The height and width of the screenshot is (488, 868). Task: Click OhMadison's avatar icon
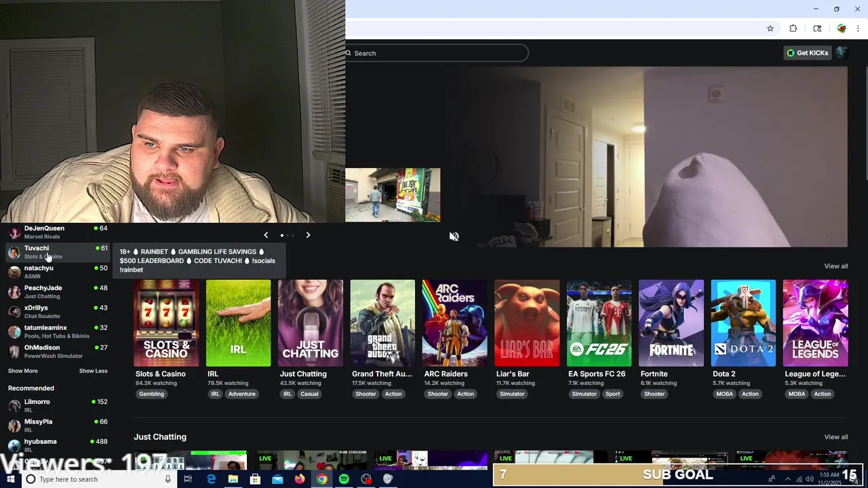(x=14, y=352)
